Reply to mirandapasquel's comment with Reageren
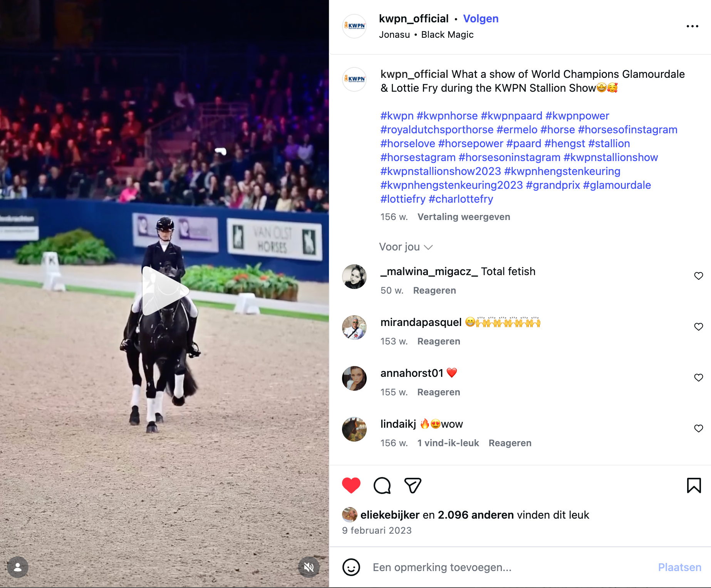Viewport: 711px width, 588px height. pyautogui.click(x=439, y=341)
